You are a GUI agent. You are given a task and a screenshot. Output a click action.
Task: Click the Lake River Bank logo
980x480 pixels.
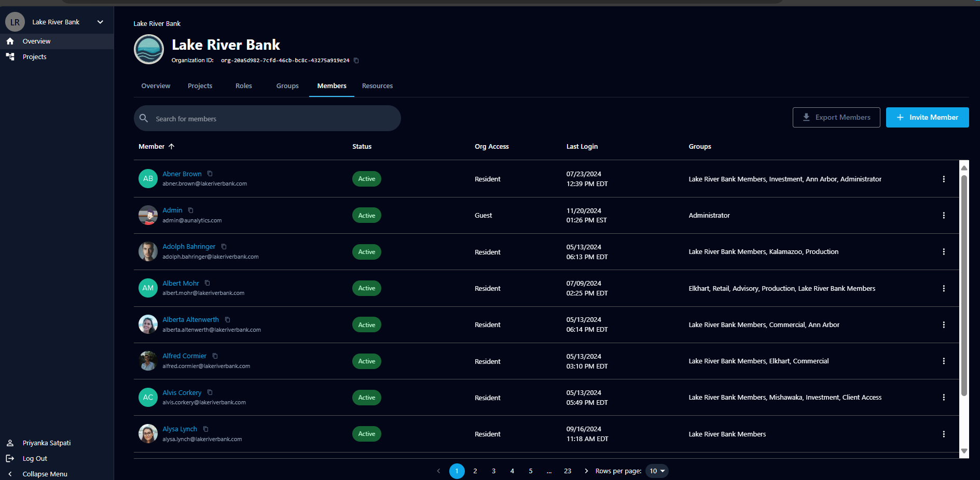click(x=149, y=49)
